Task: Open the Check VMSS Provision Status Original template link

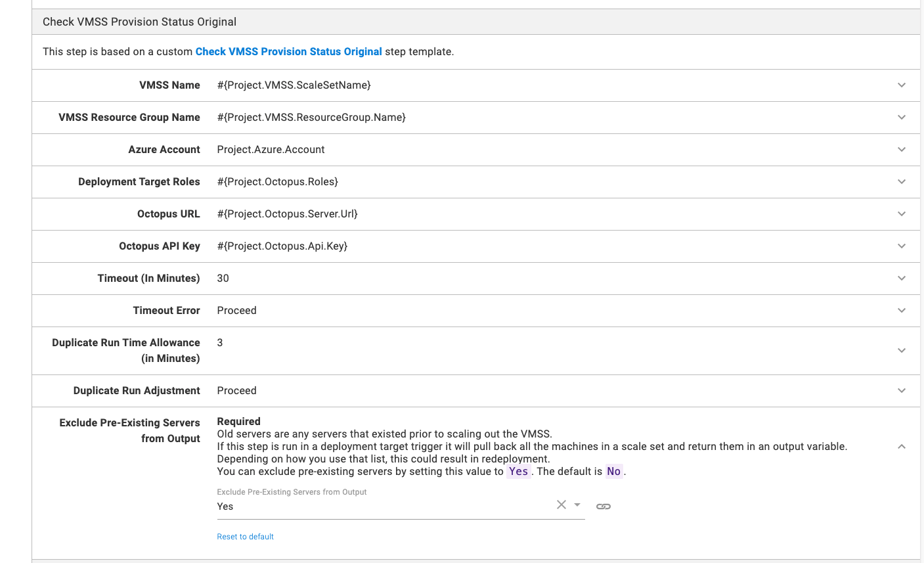Action: 288,52
